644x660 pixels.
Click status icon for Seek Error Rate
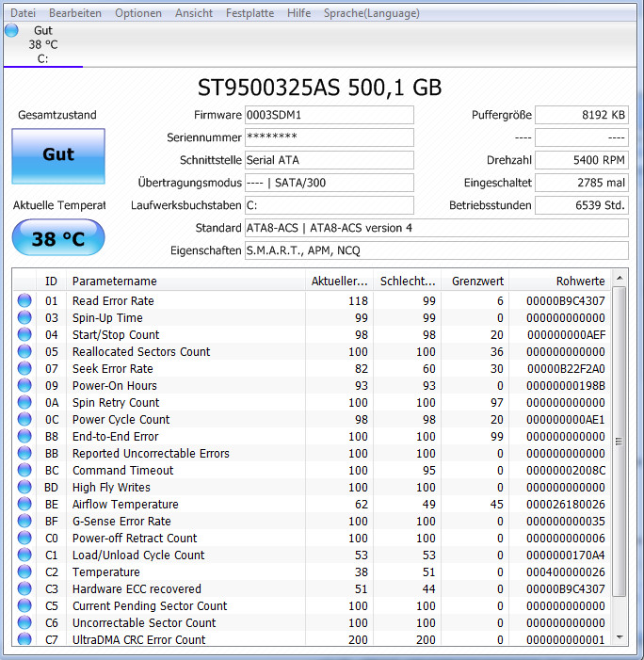[x=24, y=368]
